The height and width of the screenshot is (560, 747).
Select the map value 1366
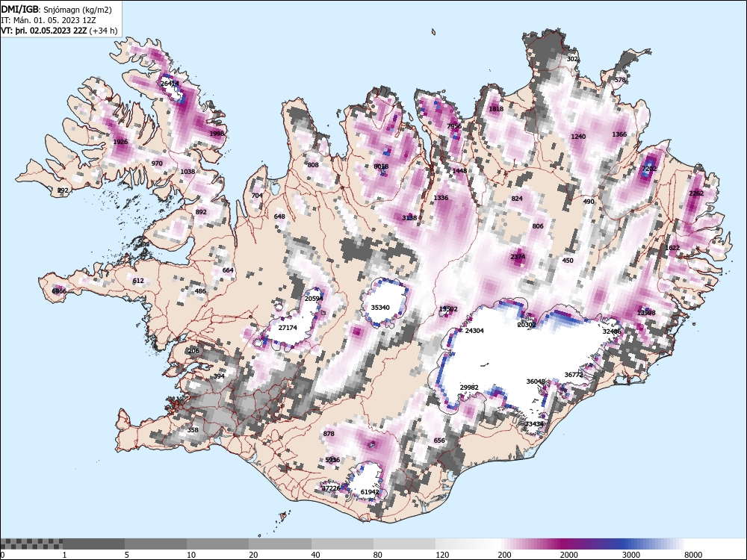619,134
